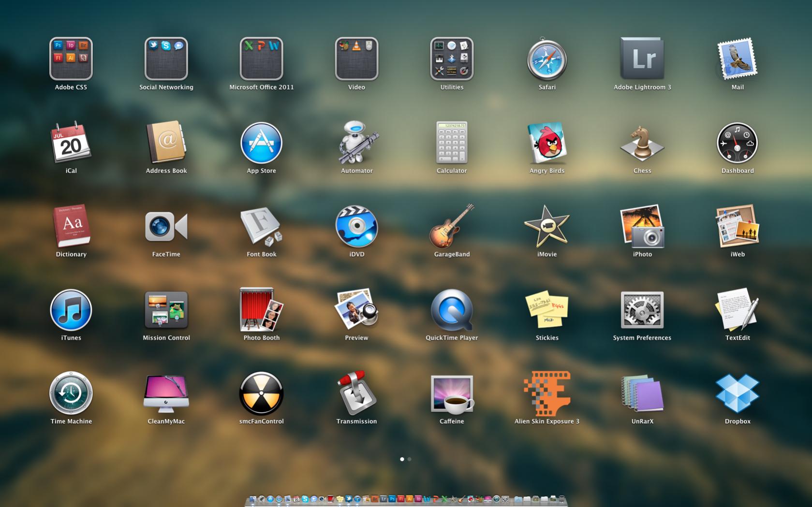Screen dimensions: 812x507
Task: Open Dashboard
Action: (738, 143)
